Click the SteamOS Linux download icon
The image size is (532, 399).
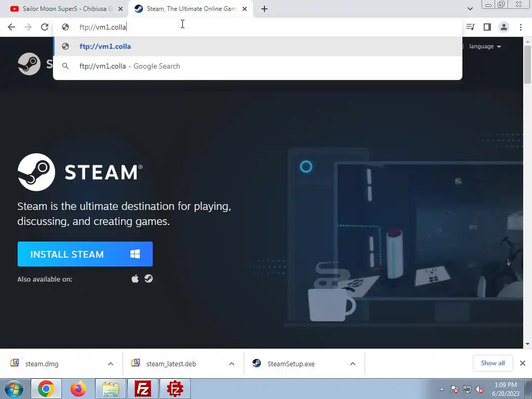point(149,279)
